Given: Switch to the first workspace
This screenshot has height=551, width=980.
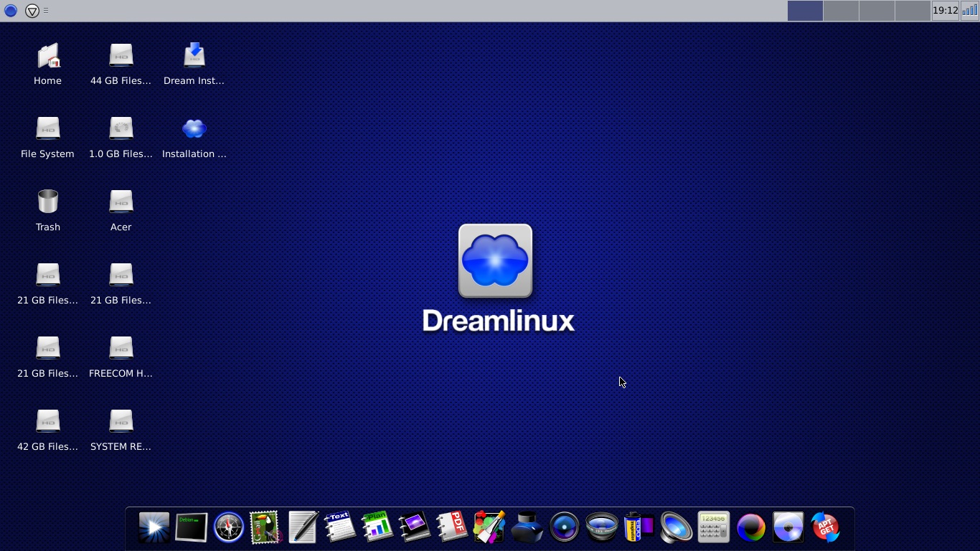Looking at the screenshot, I should (805, 11).
